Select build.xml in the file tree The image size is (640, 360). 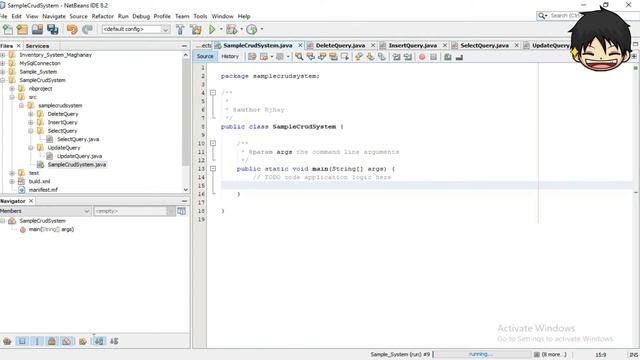[40, 181]
